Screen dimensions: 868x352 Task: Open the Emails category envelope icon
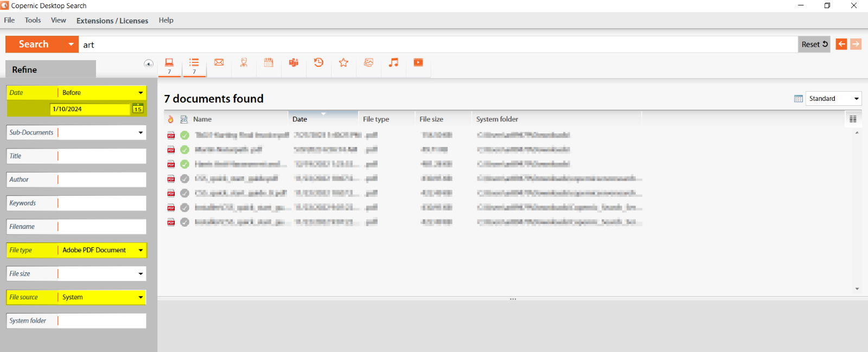click(x=219, y=62)
